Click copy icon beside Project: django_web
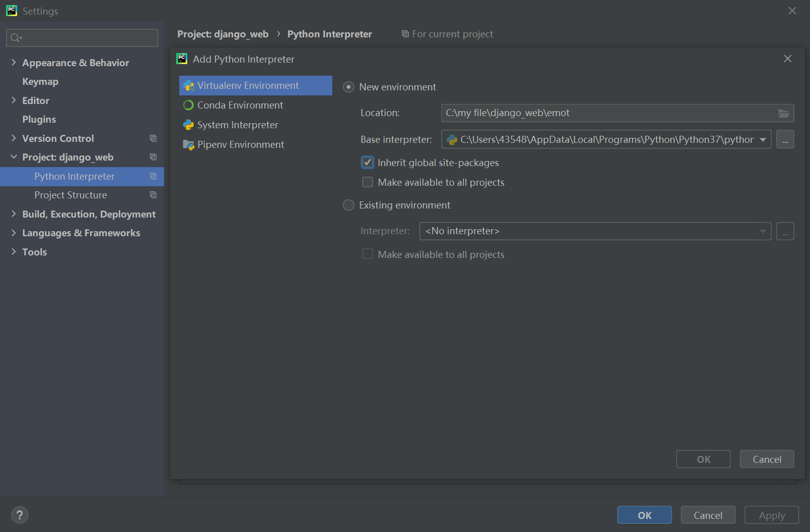The height and width of the screenshot is (532, 810). pos(153,157)
